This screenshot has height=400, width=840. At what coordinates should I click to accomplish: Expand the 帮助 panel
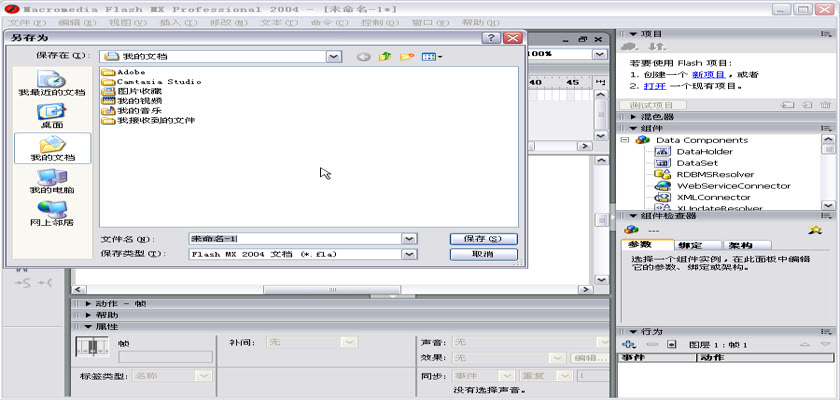(x=88, y=315)
